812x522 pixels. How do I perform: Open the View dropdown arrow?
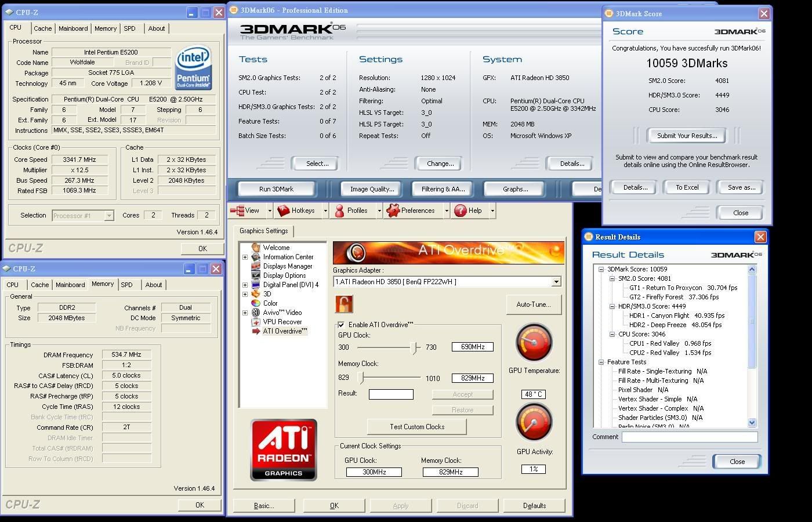coord(269,211)
